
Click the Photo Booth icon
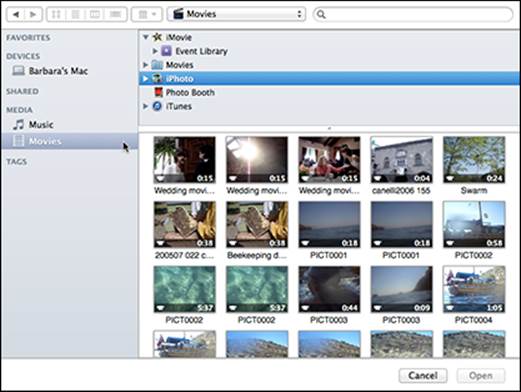coord(159,92)
